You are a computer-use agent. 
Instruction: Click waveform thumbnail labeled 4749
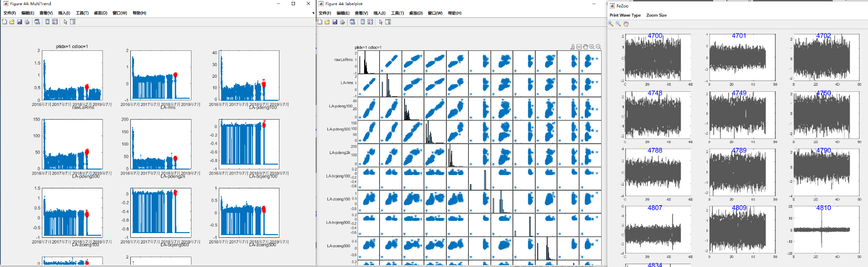[742, 115]
